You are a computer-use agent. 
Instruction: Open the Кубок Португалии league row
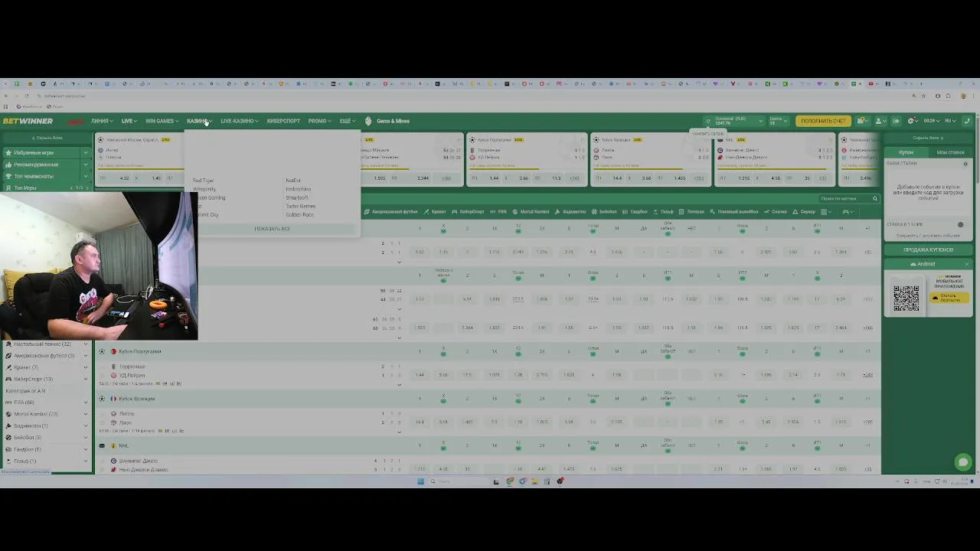(x=139, y=351)
